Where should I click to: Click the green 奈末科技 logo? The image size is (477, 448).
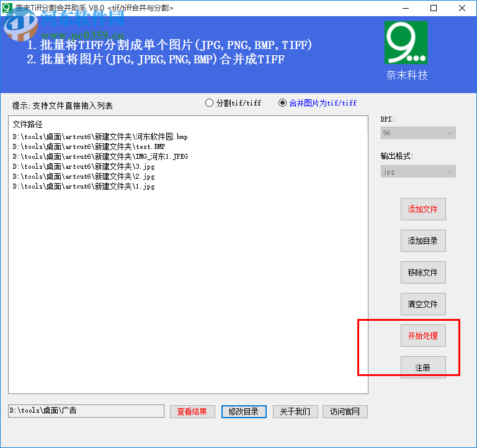406,43
